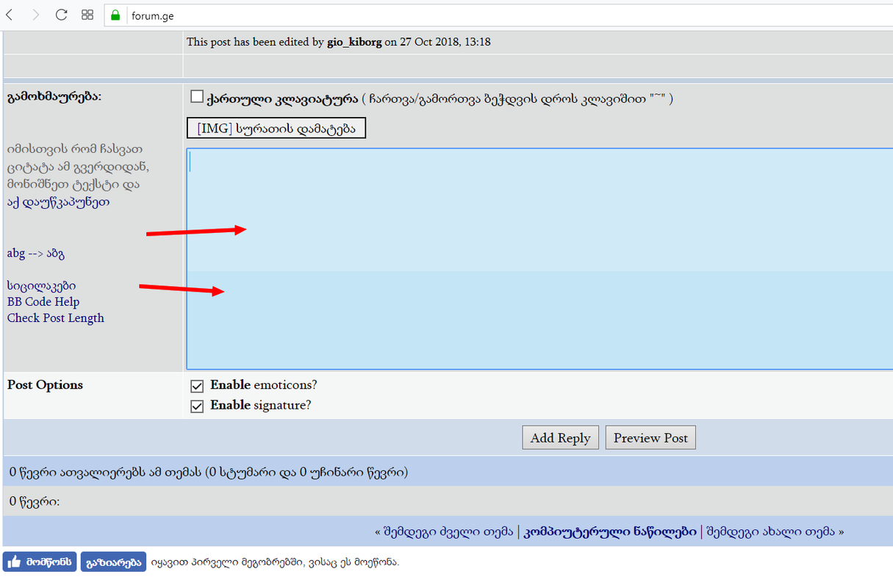This screenshot has height=588, width=893.
Task: Click the Facebook გაზიარება share button
Action: 113,562
